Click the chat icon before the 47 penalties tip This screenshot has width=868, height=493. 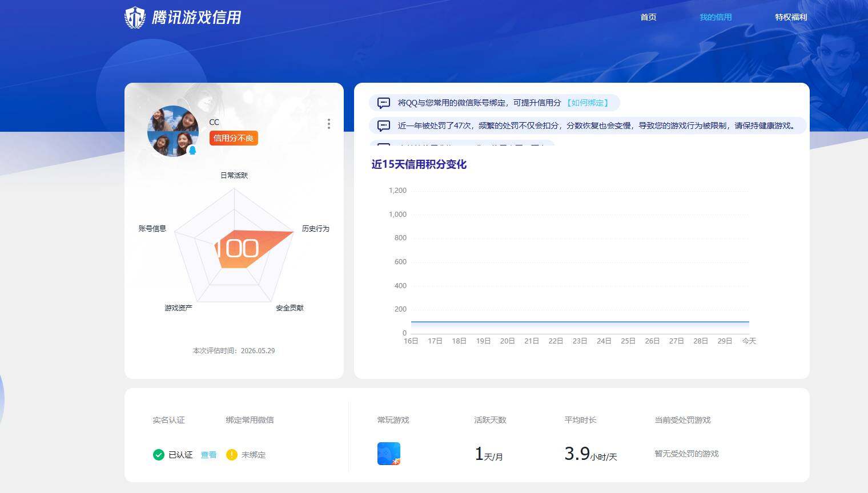tap(384, 126)
